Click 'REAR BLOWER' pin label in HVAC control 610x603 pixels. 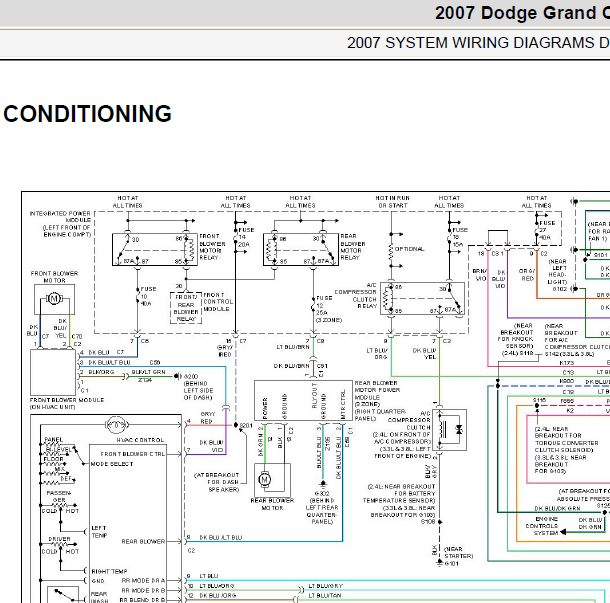click(143, 542)
